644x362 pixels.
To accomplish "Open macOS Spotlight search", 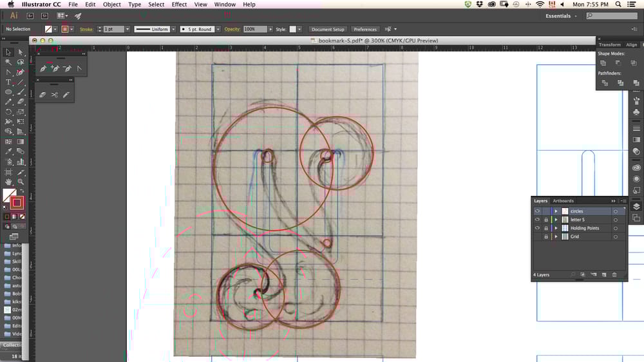I will coord(618,5).
